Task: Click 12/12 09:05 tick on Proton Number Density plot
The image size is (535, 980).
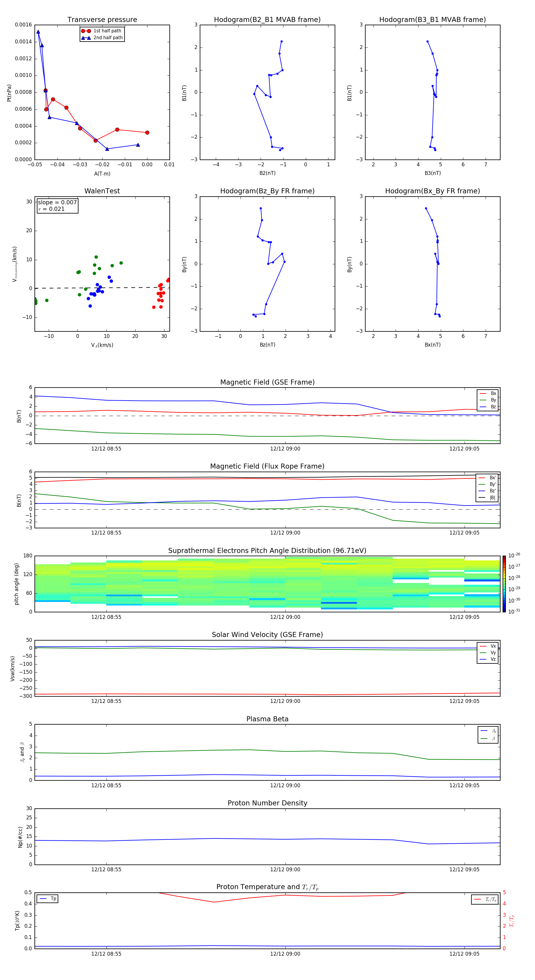Action: point(464,869)
